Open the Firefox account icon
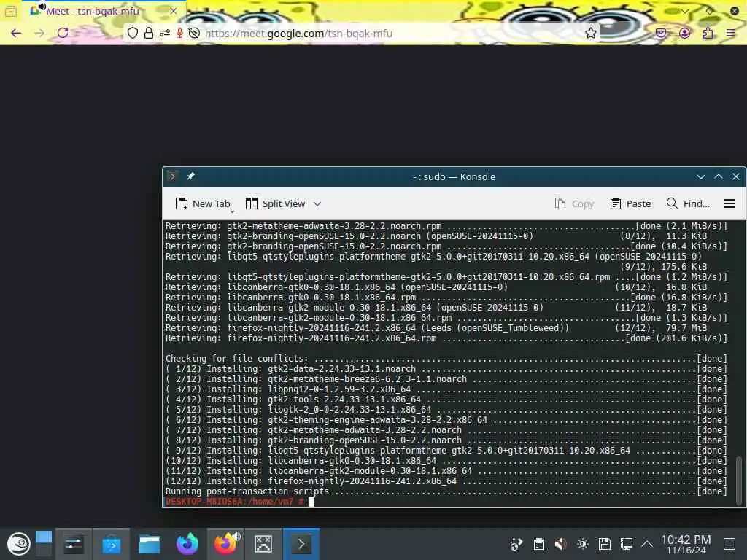This screenshot has height=560, width=747. [684, 33]
